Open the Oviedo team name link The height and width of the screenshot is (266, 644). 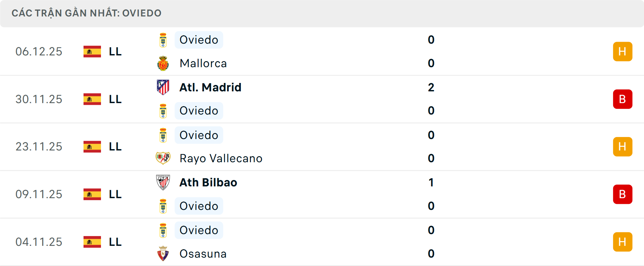pyautogui.click(x=199, y=40)
